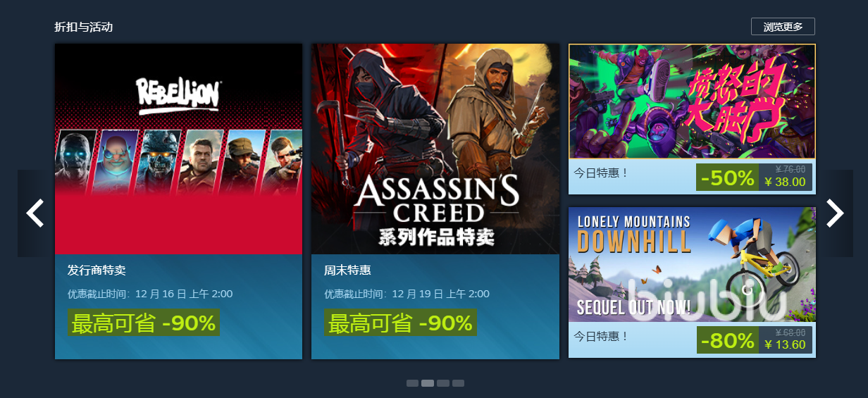Advance carousel with the right arrow

pyautogui.click(x=835, y=213)
